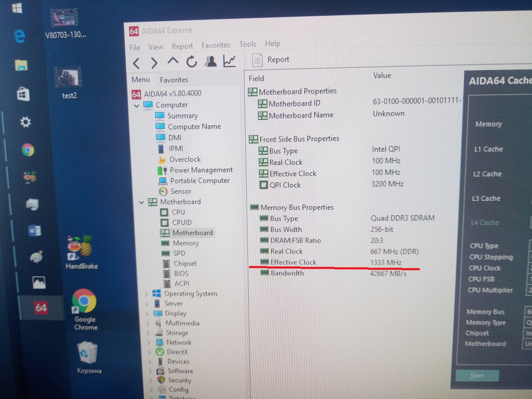Open the Tools menu
Image resolution: width=532 pixels, height=399 pixels.
tap(248, 44)
